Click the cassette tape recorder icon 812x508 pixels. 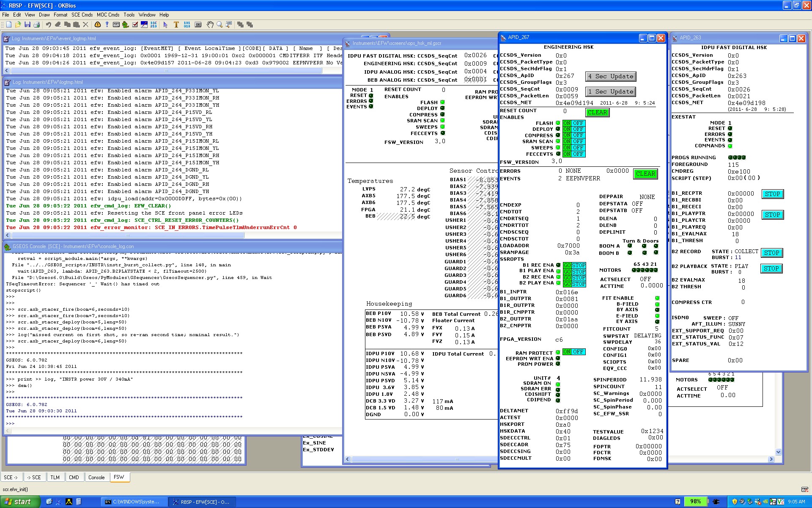116,25
